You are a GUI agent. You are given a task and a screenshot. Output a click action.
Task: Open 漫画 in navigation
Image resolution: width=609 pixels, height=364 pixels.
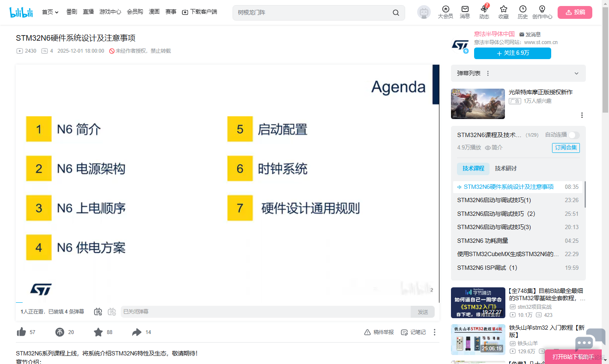(154, 12)
